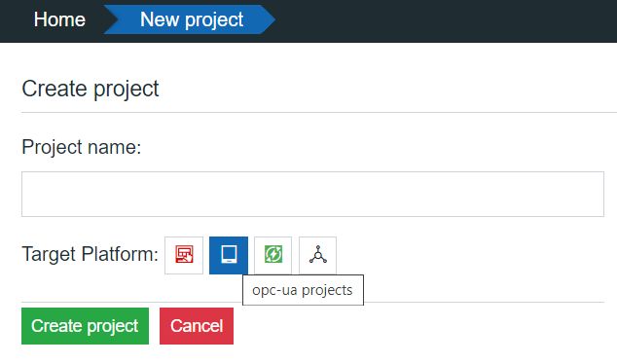Viewport: 617px width, 364px height.
Task: Click the highlighted blue screen target platform
Action: point(229,255)
